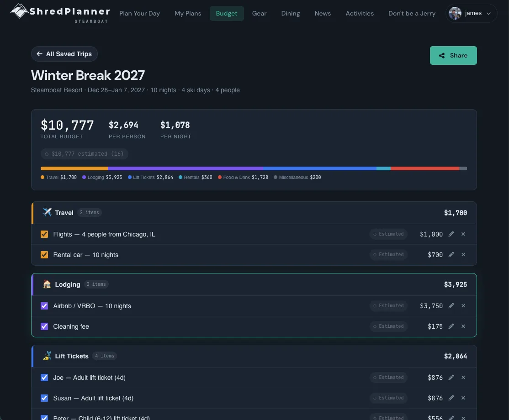Image resolution: width=509 pixels, height=420 pixels.
Task: Toggle Estimated status on Cleaning fee row
Action: pos(388,326)
